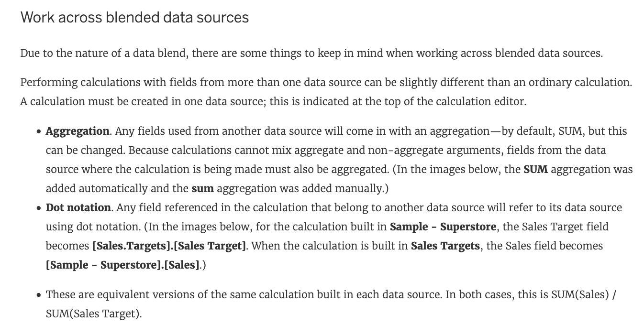
Task: Click the bold "[Sales.Targets].[Sales Target]" text
Action: [169, 246]
